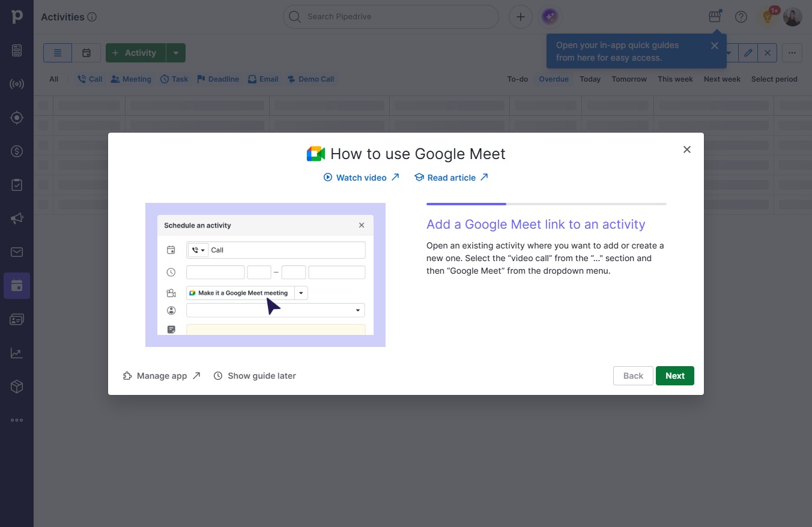Open the lightbulb Sales Assistant notifications

click(768, 17)
